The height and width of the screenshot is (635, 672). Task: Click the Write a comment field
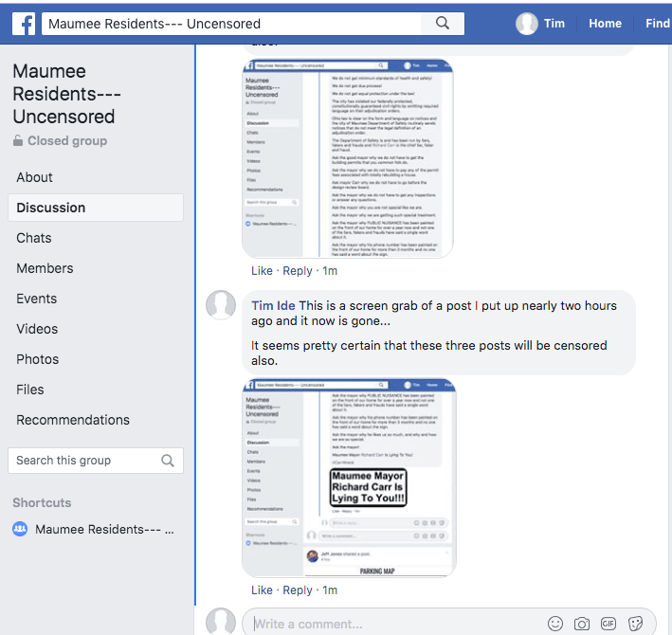[x=398, y=624]
